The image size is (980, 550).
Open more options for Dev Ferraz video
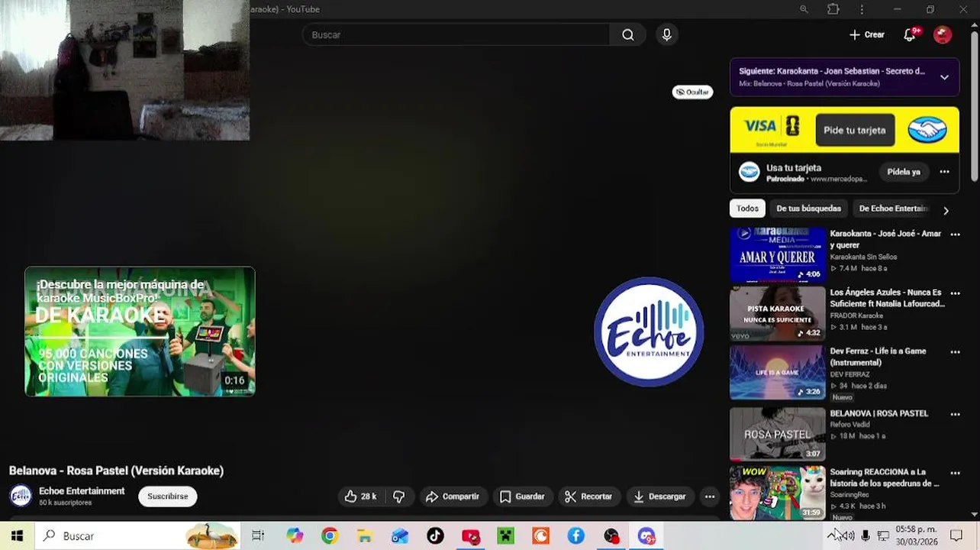coord(955,352)
